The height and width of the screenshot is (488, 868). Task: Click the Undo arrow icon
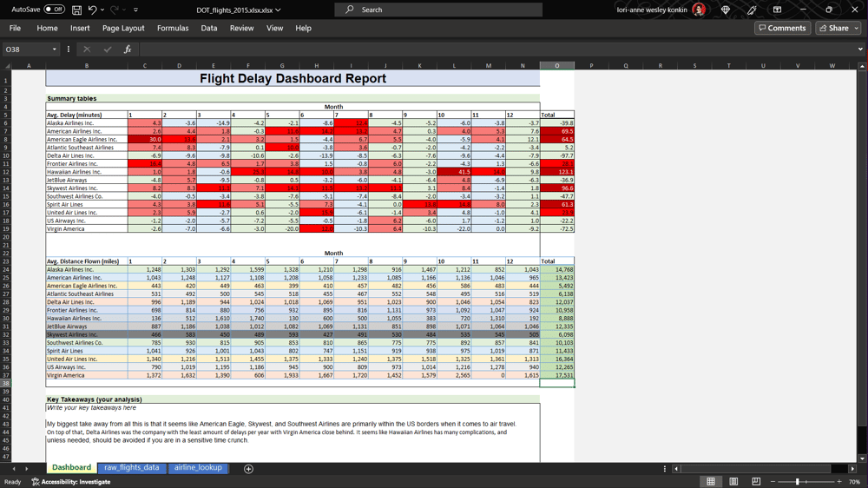click(x=93, y=10)
